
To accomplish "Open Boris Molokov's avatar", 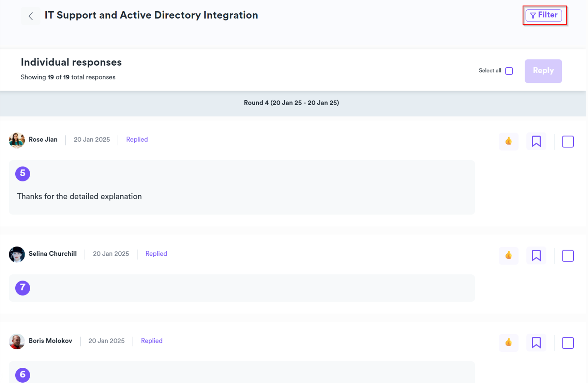I will (x=17, y=341).
